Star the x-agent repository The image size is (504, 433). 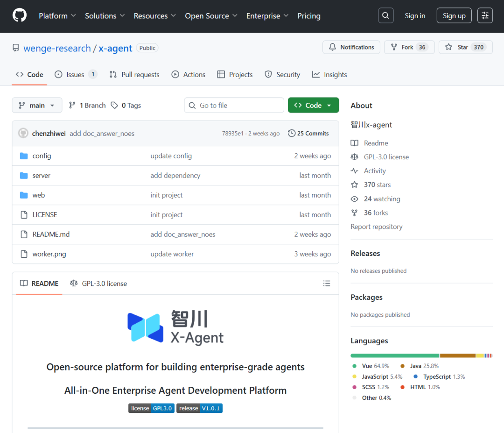point(465,47)
